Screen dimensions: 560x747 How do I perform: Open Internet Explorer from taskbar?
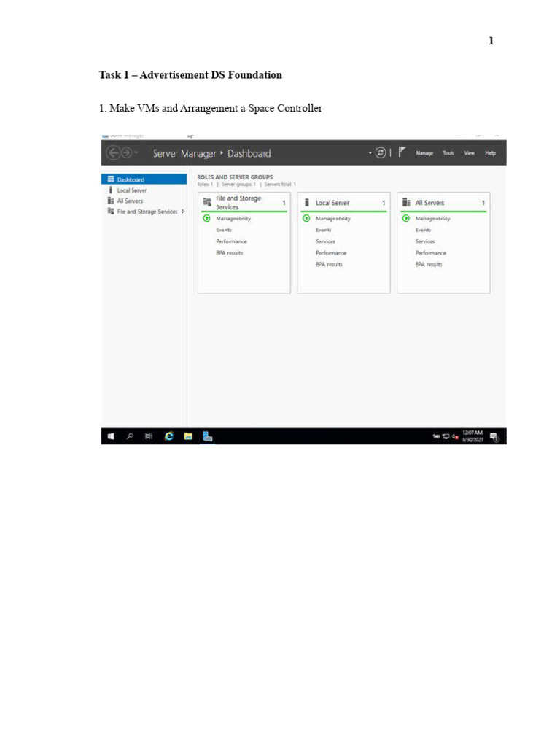(x=169, y=436)
